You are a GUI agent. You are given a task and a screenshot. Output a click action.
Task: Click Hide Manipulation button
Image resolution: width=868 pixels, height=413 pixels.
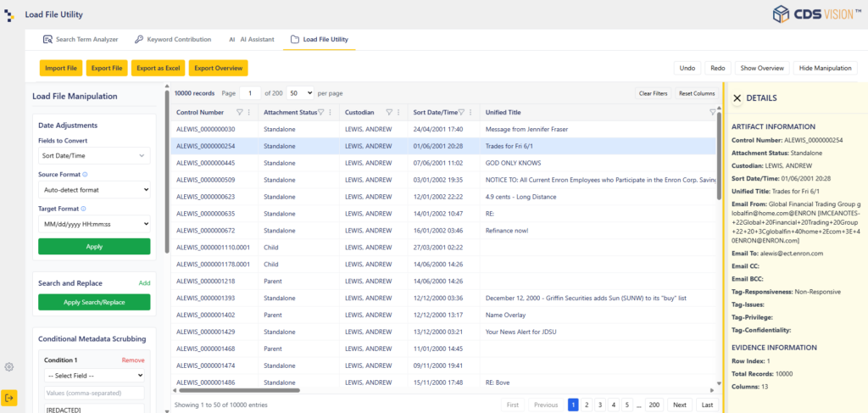coord(825,68)
